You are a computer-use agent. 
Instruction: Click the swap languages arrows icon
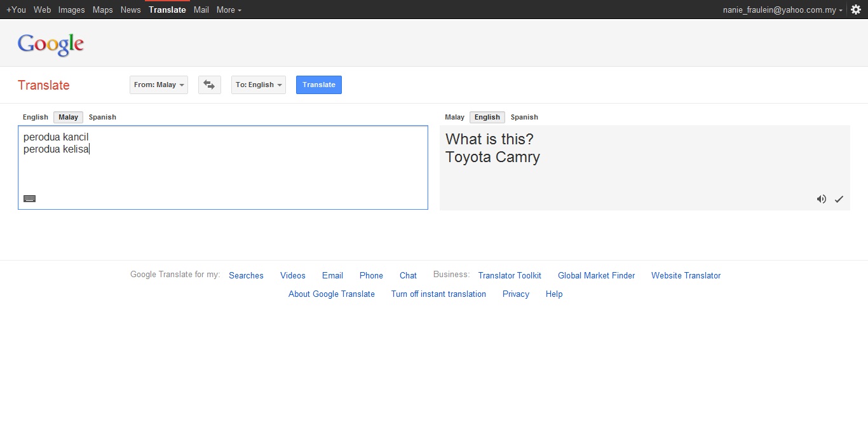(209, 85)
